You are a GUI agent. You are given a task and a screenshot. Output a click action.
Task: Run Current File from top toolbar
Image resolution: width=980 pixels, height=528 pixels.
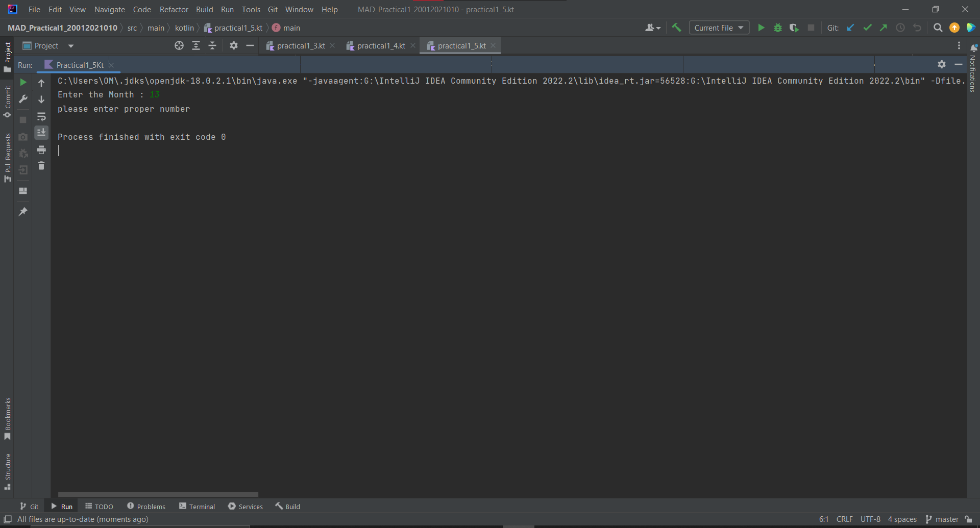click(x=761, y=28)
